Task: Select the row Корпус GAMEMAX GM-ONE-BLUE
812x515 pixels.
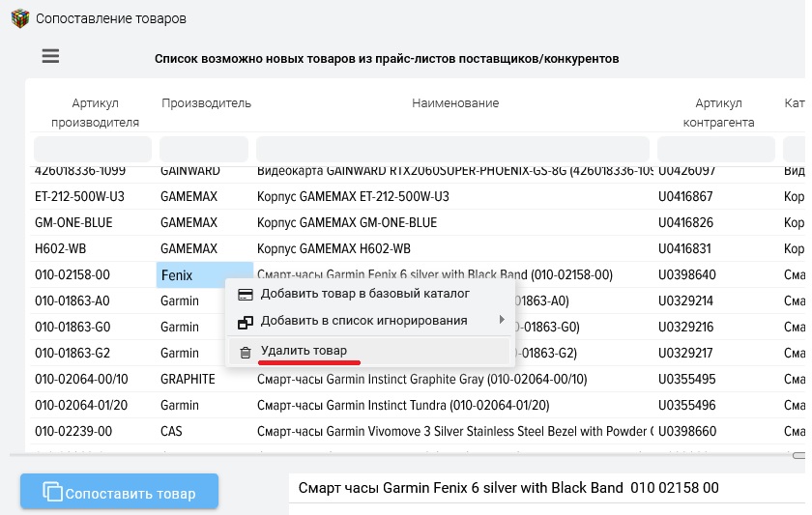Action: point(417,222)
